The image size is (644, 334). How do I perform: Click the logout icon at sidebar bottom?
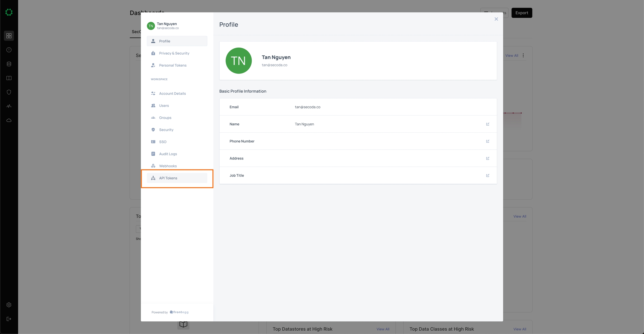point(9,319)
